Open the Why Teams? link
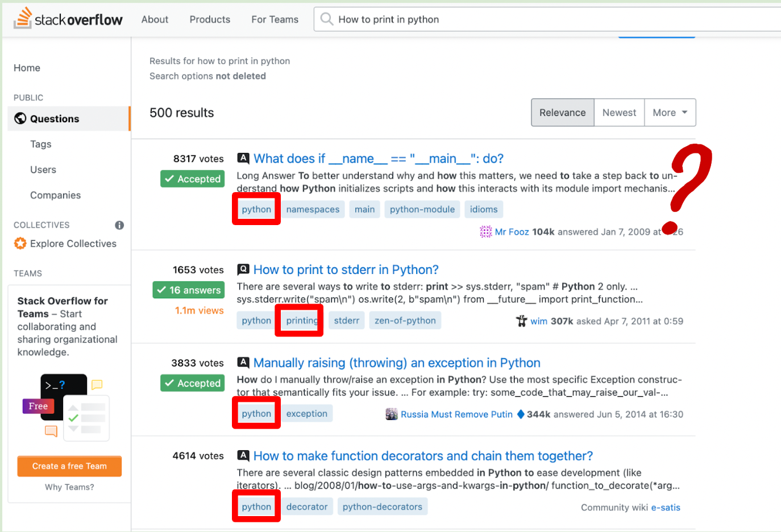 point(69,487)
